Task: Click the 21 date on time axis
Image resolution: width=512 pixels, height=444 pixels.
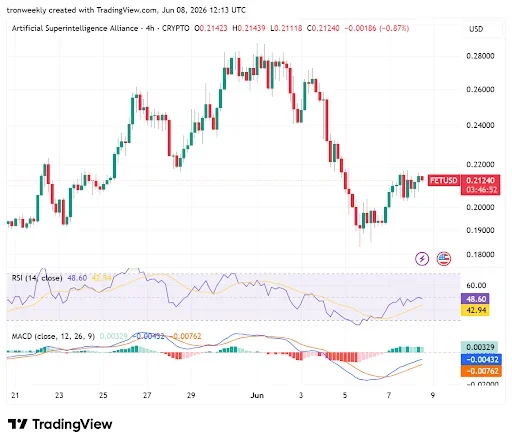Action: (15, 395)
